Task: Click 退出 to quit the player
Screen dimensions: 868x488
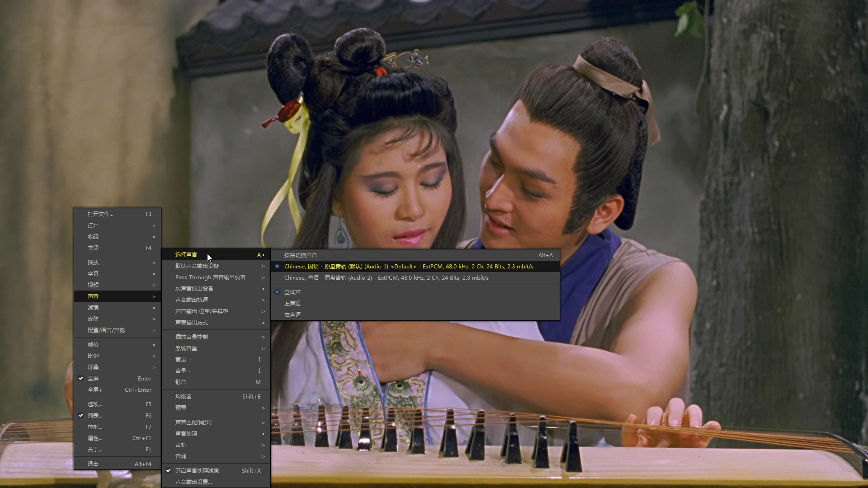Action: [118, 464]
